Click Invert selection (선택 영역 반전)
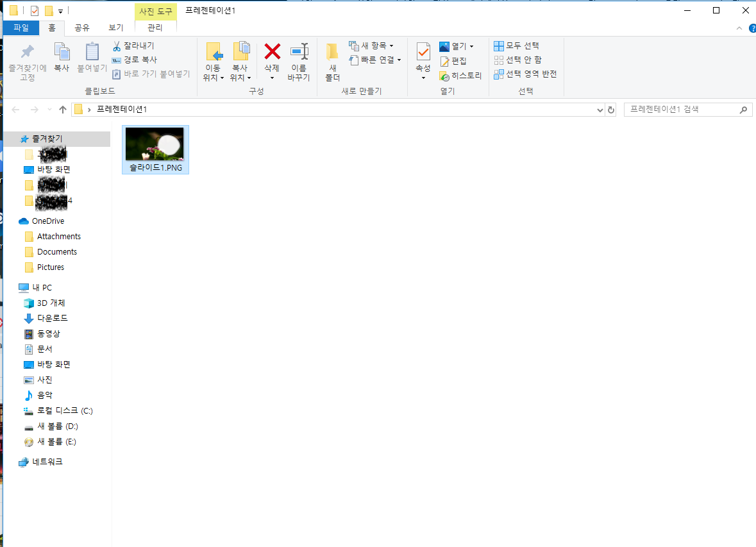The width and height of the screenshot is (756, 547). [x=526, y=74]
